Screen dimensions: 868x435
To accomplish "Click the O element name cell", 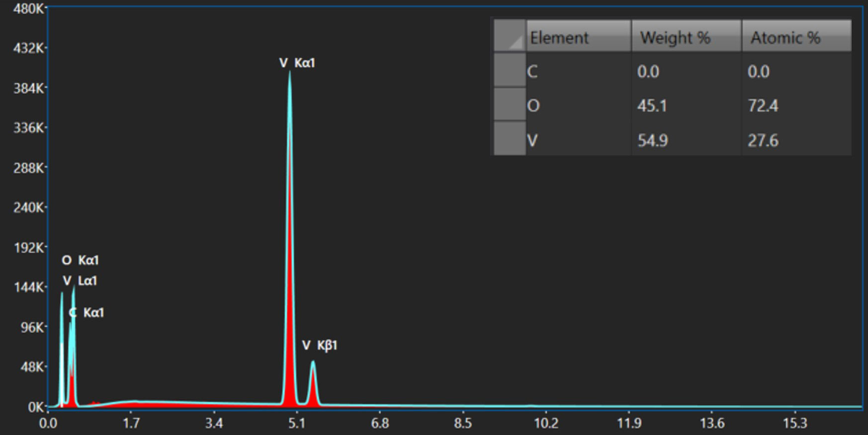I will pos(578,106).
